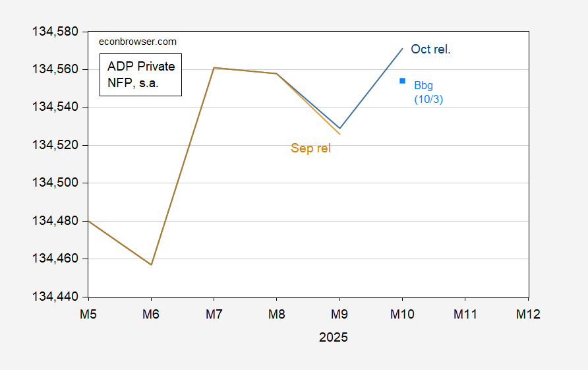The height and width of the screenshot is (370, 588).
Task: Click the Oct release endpoint at M10
Action: (402, 48)
